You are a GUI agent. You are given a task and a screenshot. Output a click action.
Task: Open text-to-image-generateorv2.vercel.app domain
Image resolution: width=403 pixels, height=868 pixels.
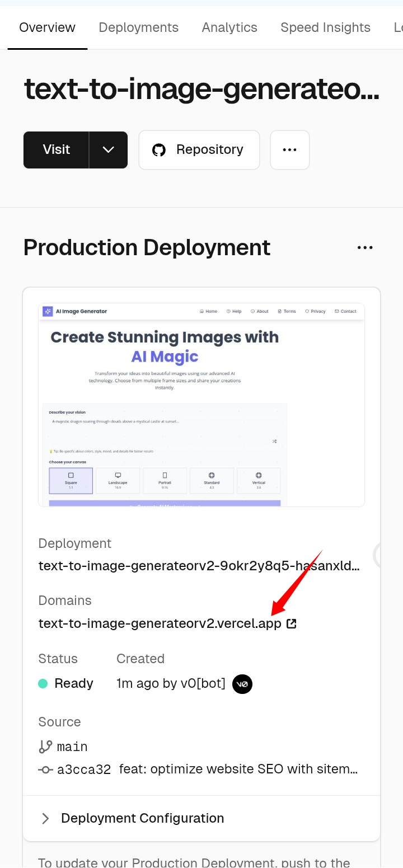click(160, 623)
